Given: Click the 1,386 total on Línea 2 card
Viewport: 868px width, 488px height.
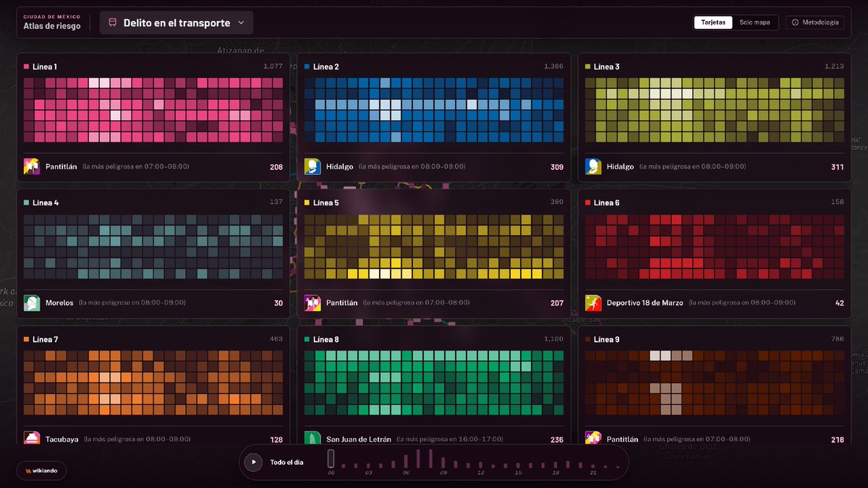Looking at the screenshot, I should tap(553, 67).
